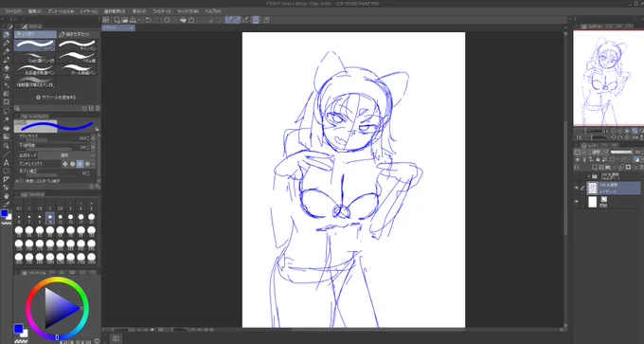644x344 pixels.
Task: Toggle Snap to Grid in command bar
Action: pyautogui.click(x=245, y=20)
